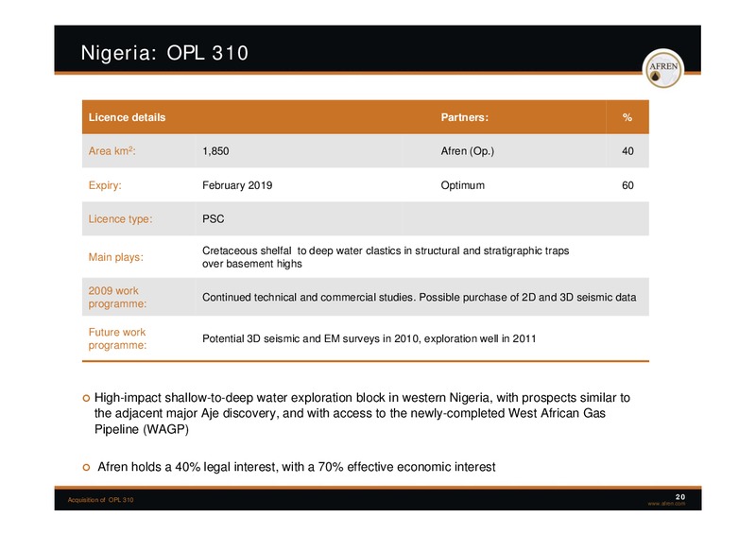This screenshot has width=756, height=535.
Task: Click the area value '1,850'
Action: pos(215,151)
